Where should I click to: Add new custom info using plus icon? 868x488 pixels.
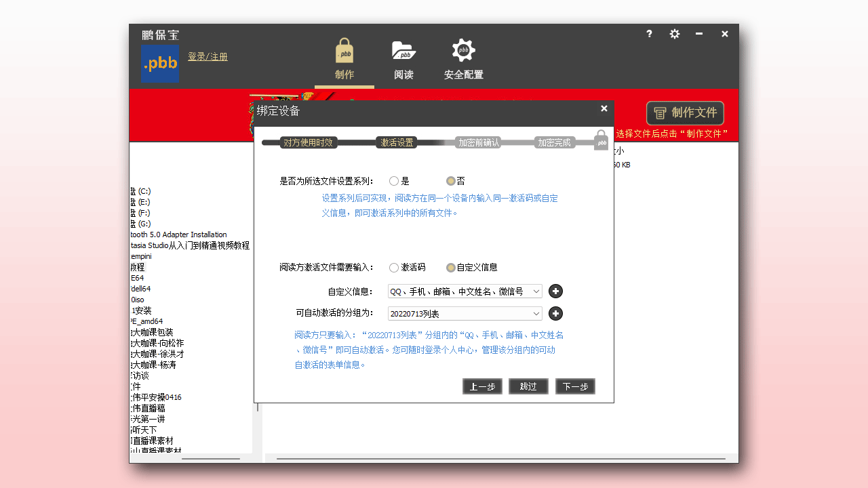click(x=555, y=291)
